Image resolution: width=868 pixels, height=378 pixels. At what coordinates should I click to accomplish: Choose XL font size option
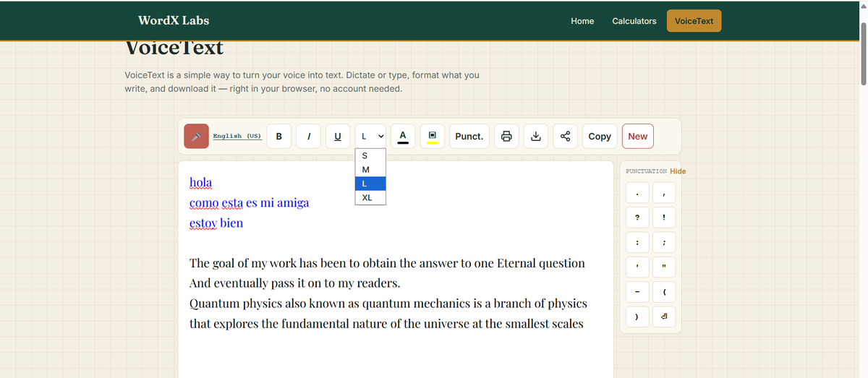[370, 197]
